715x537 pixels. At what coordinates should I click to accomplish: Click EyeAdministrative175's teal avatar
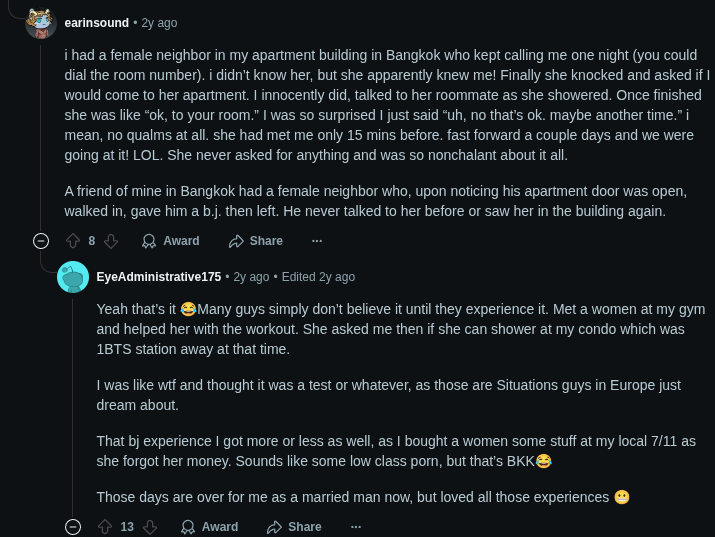[73, 277]
